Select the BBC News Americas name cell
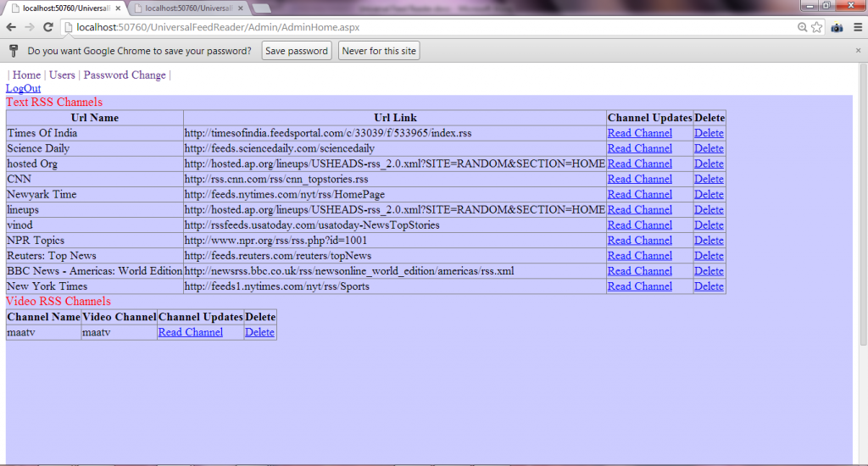Screen dimensions: 868x466 point(95,270)
